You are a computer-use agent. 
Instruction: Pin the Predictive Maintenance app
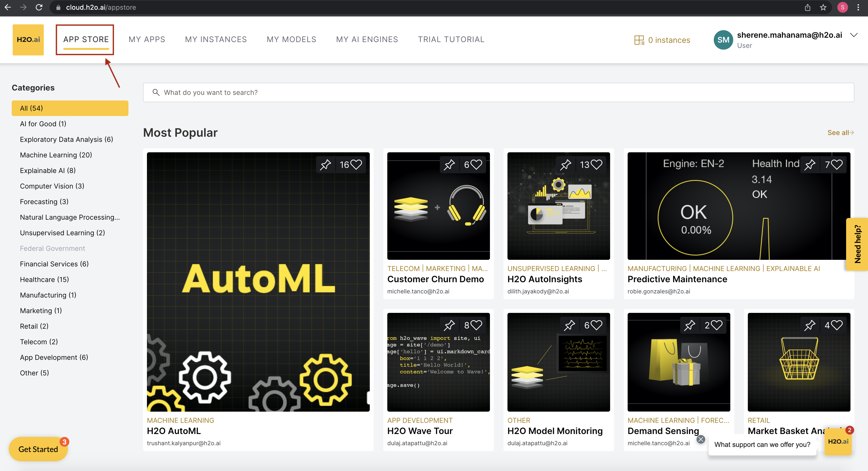(810, 165)
